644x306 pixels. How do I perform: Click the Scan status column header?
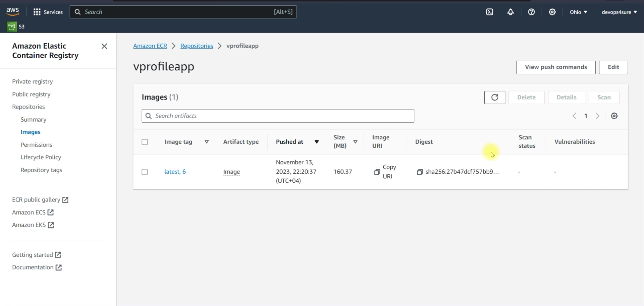527,142
